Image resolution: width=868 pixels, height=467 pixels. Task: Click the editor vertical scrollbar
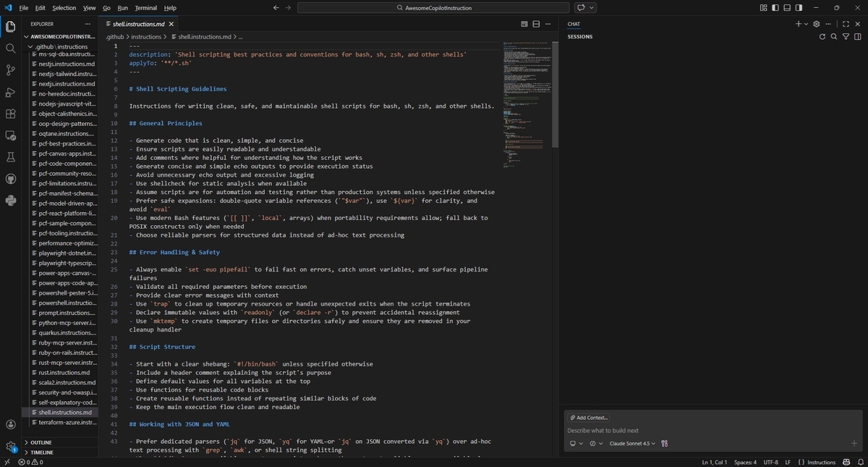555,95
